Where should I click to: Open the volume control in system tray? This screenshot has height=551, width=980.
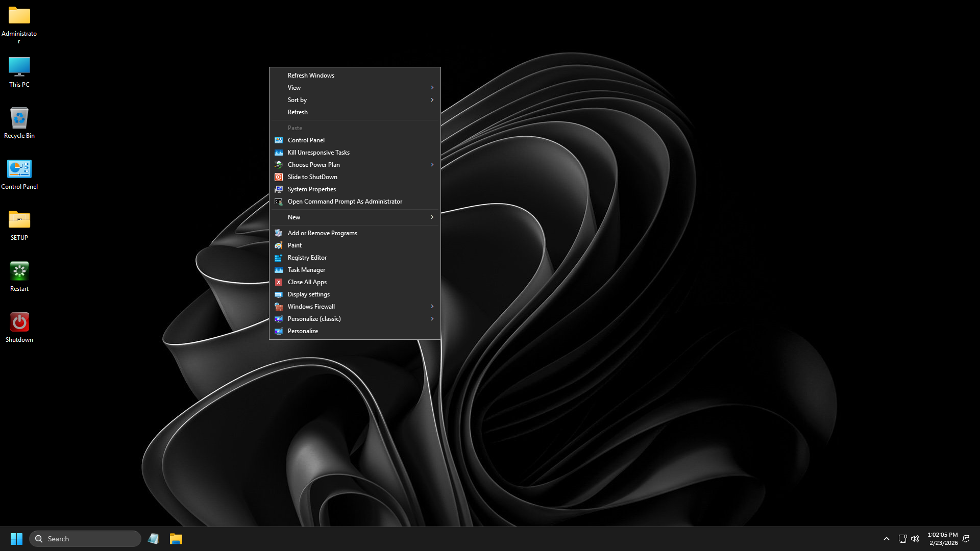(915, 539)
